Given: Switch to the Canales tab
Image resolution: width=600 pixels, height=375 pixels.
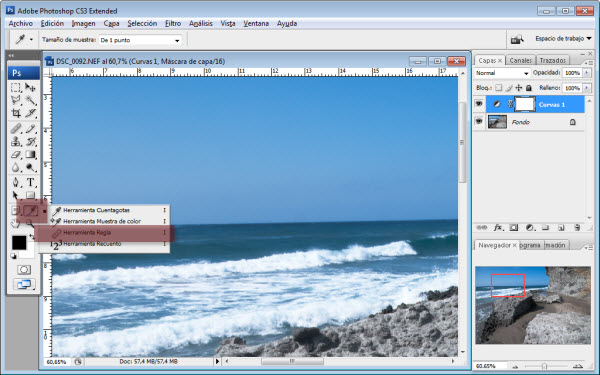Looking at the screenshot, I should (520, 60).
